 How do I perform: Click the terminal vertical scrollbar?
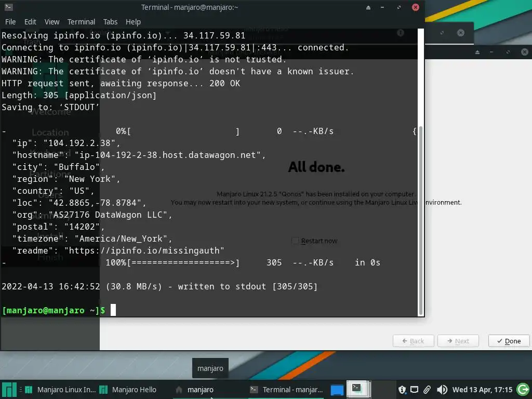421,220
